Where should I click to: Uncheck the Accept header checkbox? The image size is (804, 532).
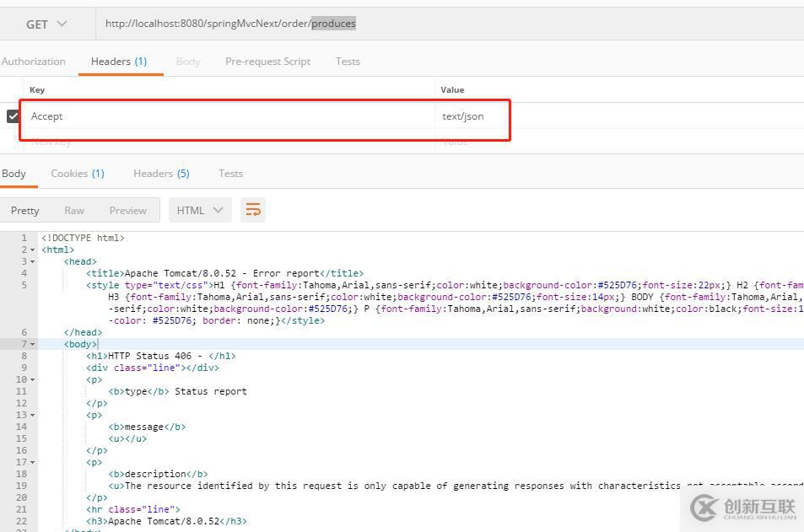click(x=13, y=116)
